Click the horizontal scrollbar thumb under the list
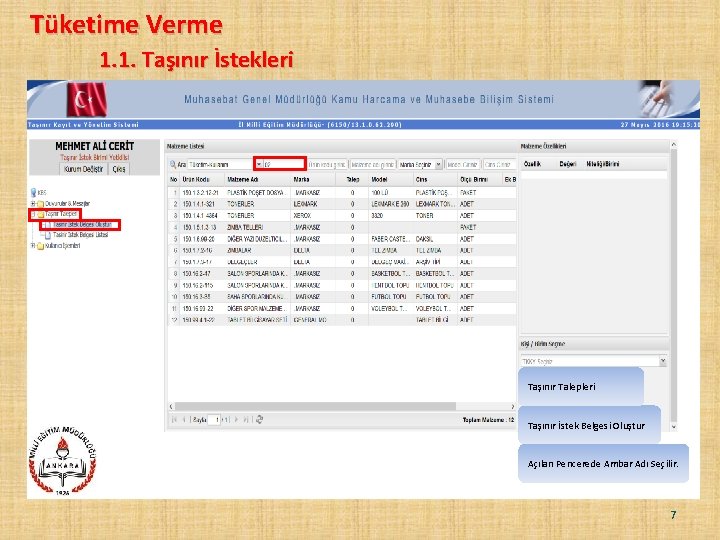 click(x=315, y=406)
